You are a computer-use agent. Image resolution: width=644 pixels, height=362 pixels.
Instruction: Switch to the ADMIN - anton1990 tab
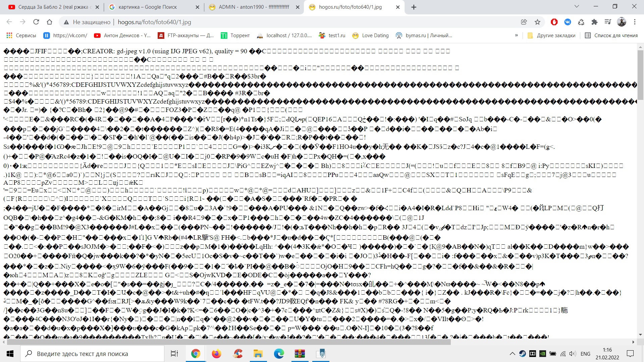point(253,7)
